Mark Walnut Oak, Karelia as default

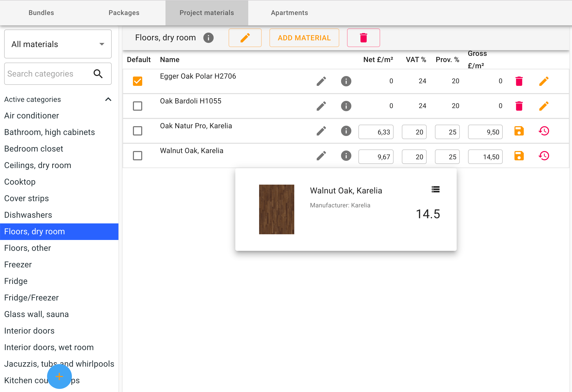[x=137, y=156]
